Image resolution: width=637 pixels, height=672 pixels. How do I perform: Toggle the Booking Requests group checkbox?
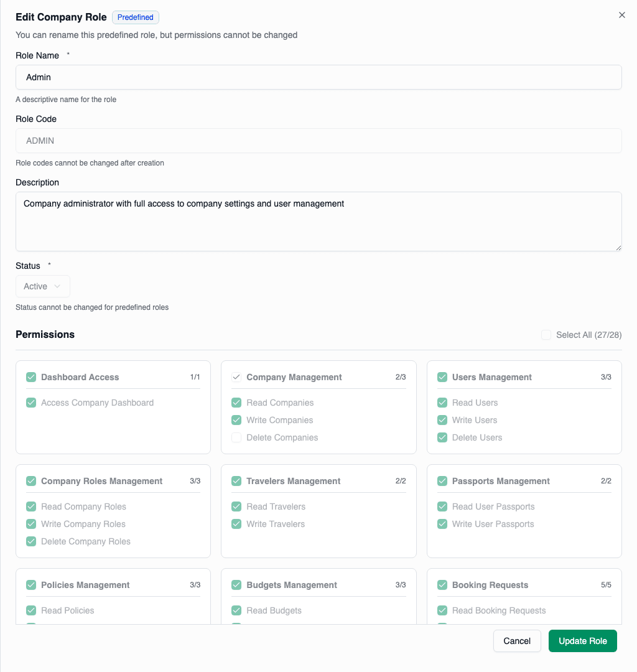442,585
